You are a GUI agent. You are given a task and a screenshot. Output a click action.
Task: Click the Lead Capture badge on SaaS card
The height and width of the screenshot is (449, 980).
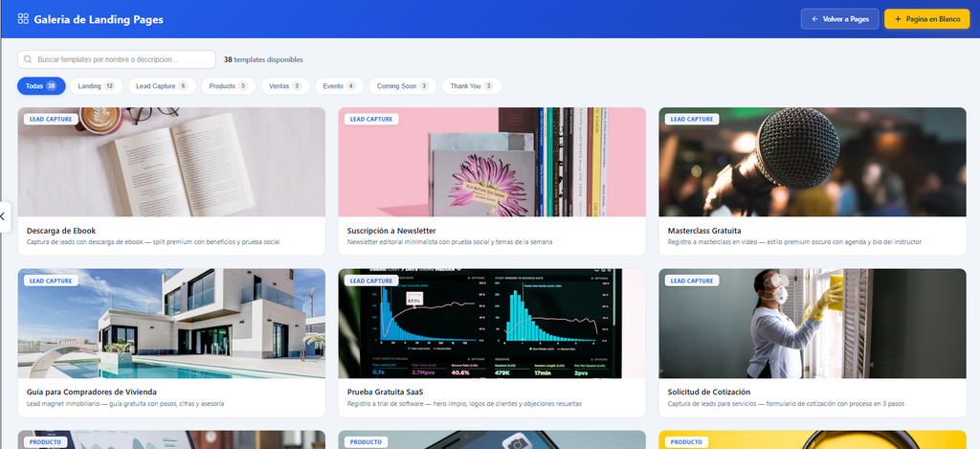(x=372, y=281)
